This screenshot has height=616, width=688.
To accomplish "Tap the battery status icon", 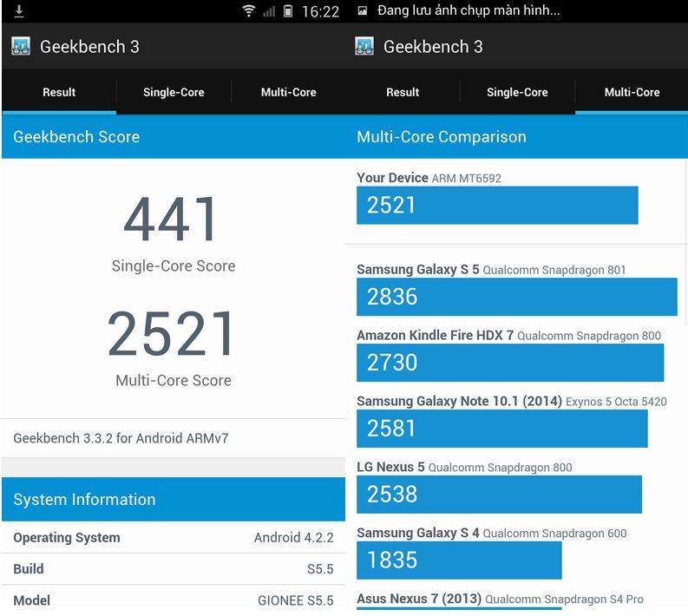I will [288, 11].
